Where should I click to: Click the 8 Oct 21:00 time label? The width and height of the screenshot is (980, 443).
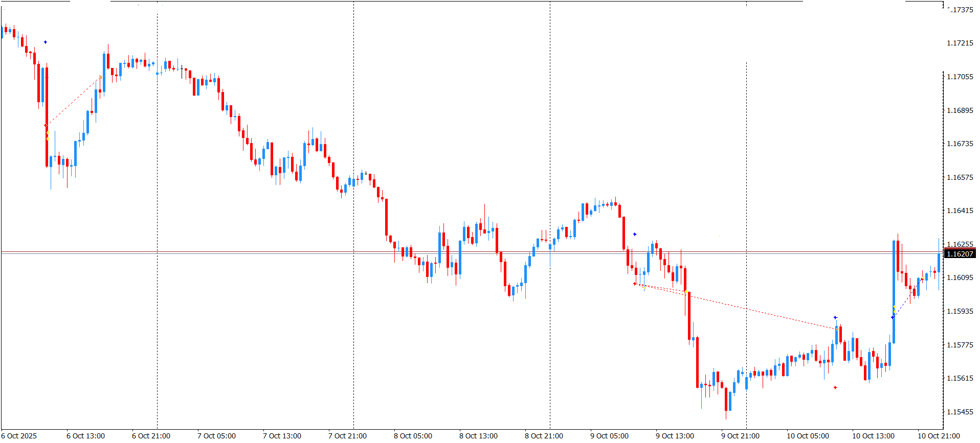tap(544, 436)
